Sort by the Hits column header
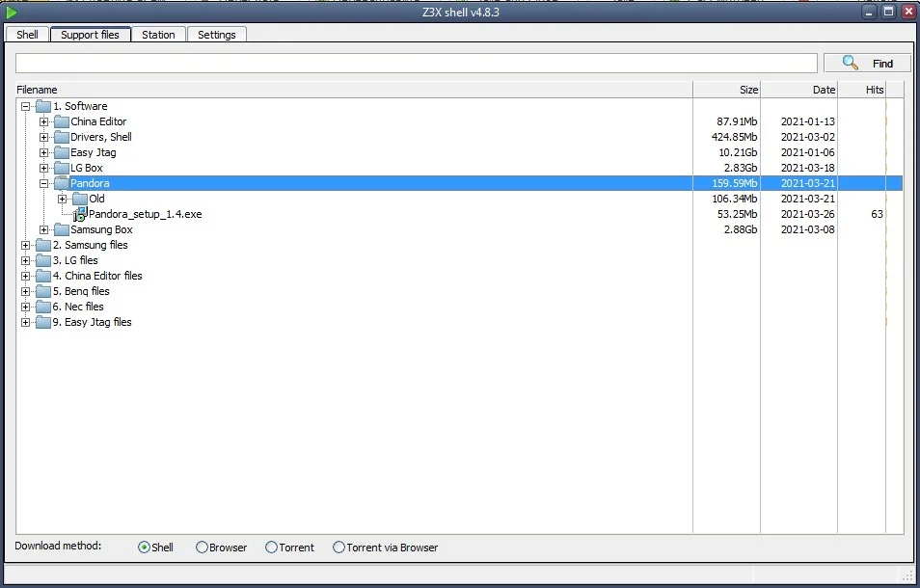 (x=861, y=90)
